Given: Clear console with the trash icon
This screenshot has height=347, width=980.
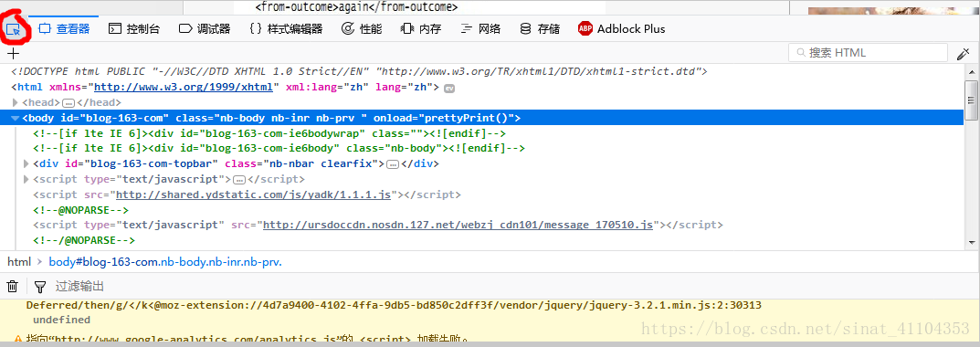Looking at the screenshot, I should click(13, 287).
